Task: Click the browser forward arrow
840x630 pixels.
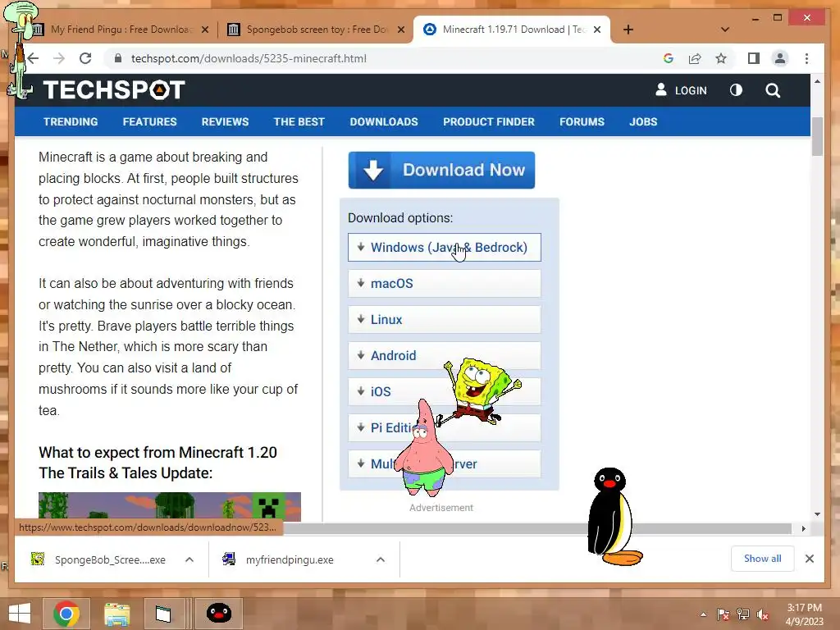Action: click(x=59, y=58)
